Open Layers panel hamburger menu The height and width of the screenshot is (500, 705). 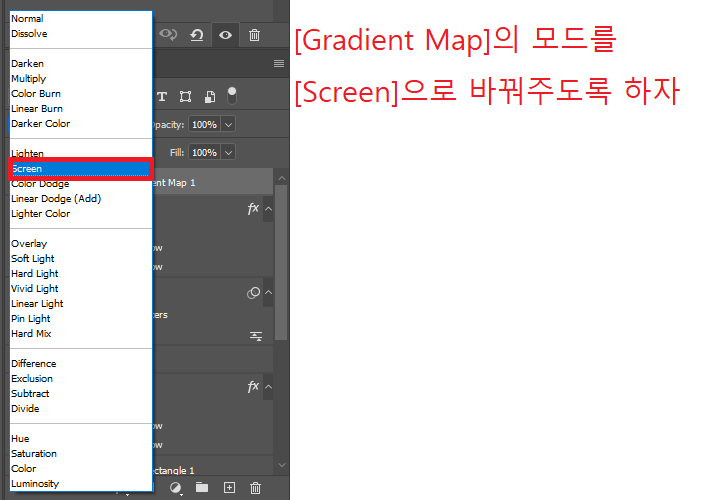[279, 63]
